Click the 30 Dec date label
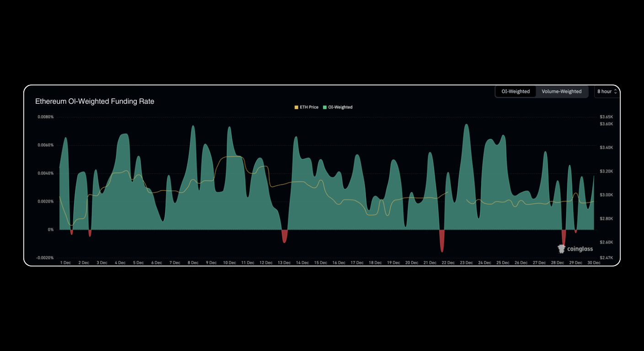The width and height of the screenshot is (644, 351). (x=593, y=263)
